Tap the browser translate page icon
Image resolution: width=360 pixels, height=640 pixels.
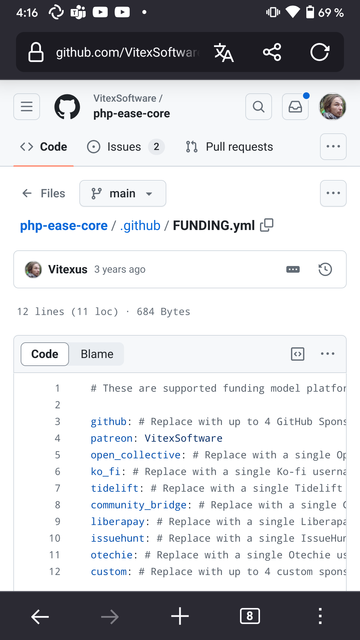click(x=224, y=52)
